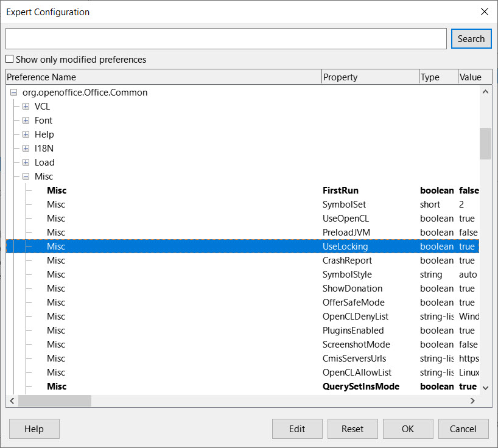
Task: Click the horizontal scrollbar right arrow
Action: tap(472, 401)
